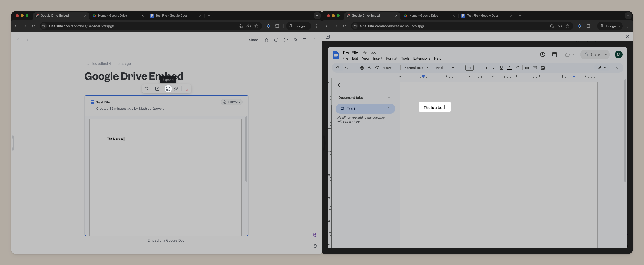Open Google Docs version history clock icon
Viewport: 644px width, 265px height.
tap(543, 54)
